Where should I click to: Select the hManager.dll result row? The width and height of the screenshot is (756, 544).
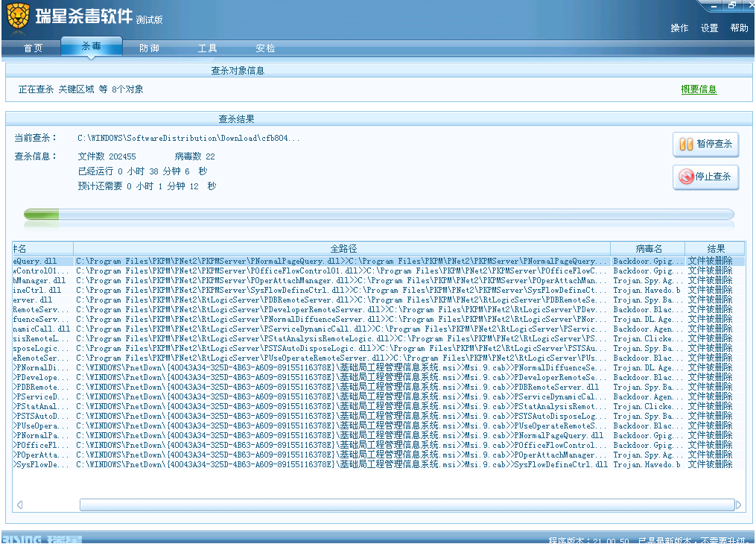pos(379,281)
